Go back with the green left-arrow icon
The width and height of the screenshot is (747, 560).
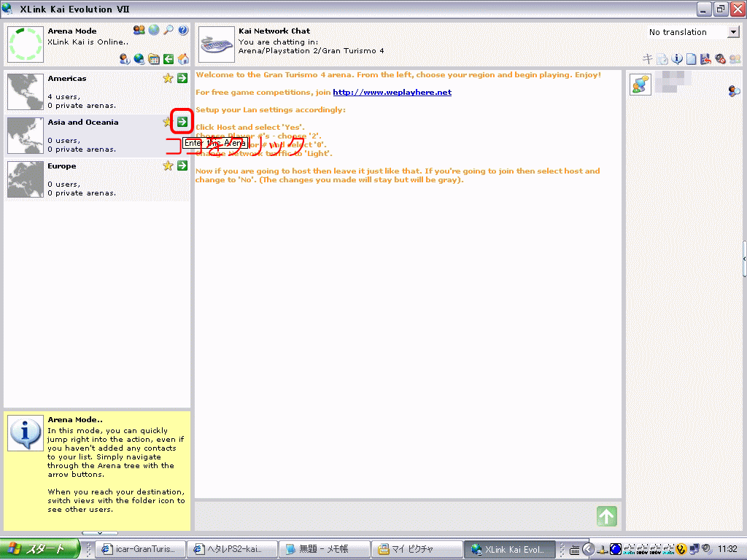tap(169, 59)
